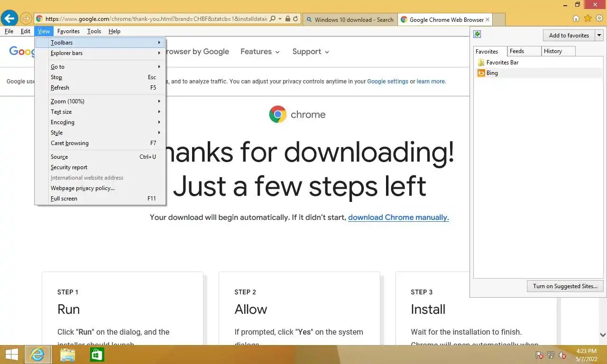
Task: Expand the Zoom (100%) submenu
Action: point(101,101)
